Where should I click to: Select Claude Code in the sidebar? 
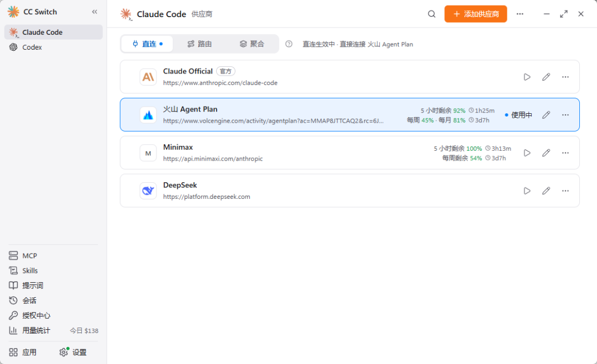pos(53,33)
